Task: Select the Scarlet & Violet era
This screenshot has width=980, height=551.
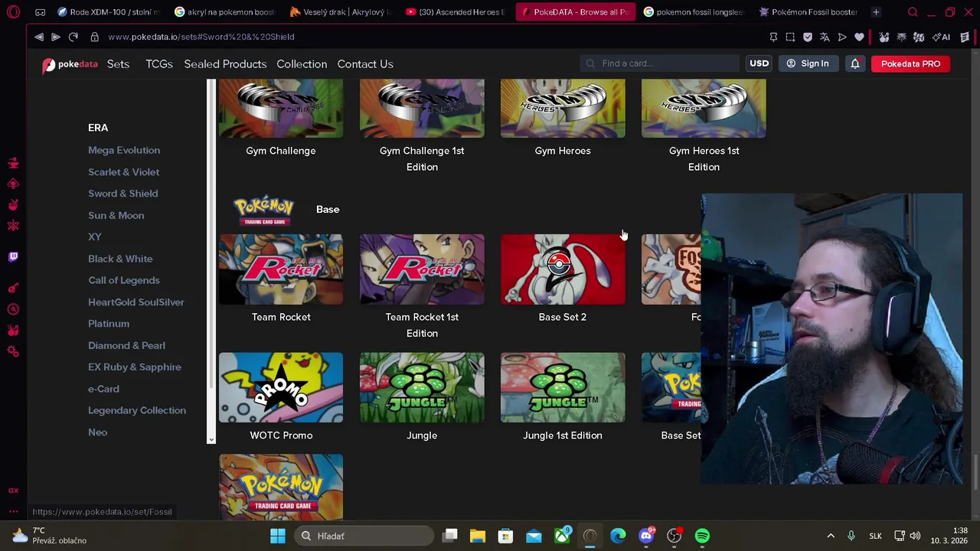Action: pyautogui.click(x=124, y=172)
